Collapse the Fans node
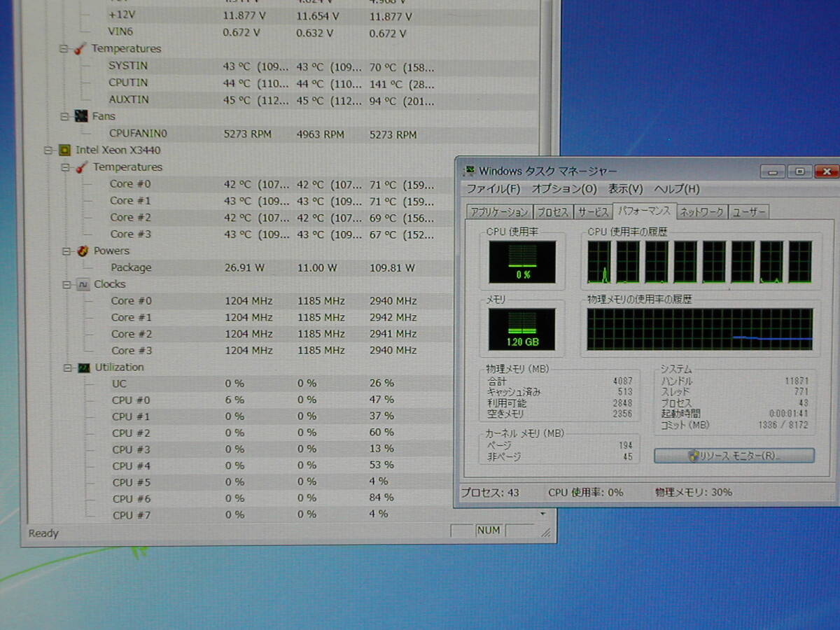Screen dimensions: 840x630 [64, 116]
